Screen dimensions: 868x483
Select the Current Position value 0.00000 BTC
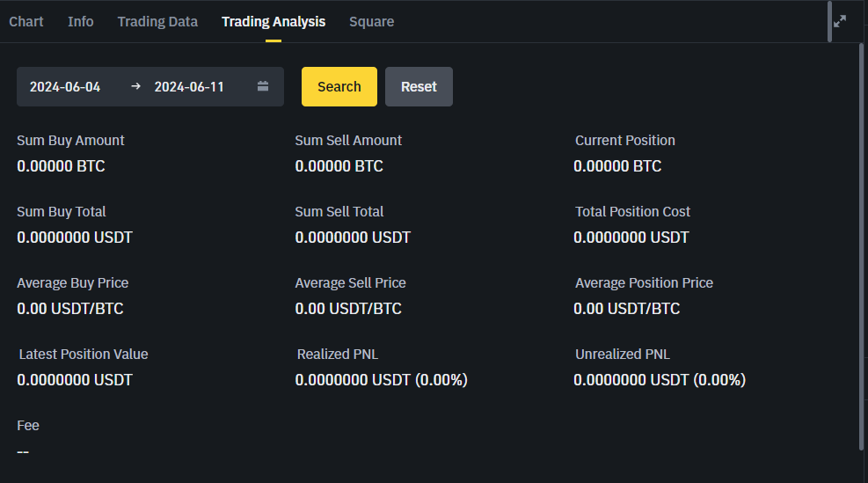tap(617, 166)
